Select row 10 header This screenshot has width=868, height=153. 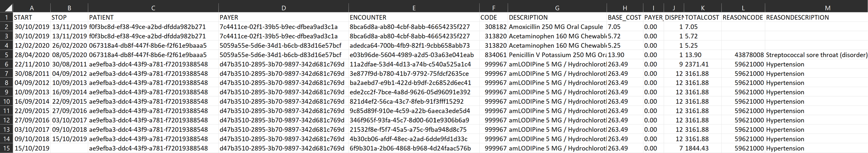pos(6,101)
